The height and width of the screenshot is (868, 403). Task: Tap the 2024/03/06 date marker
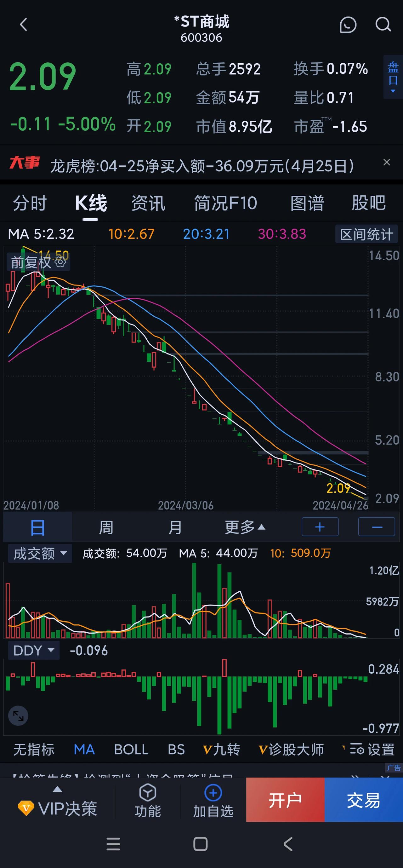pos(186,505)
